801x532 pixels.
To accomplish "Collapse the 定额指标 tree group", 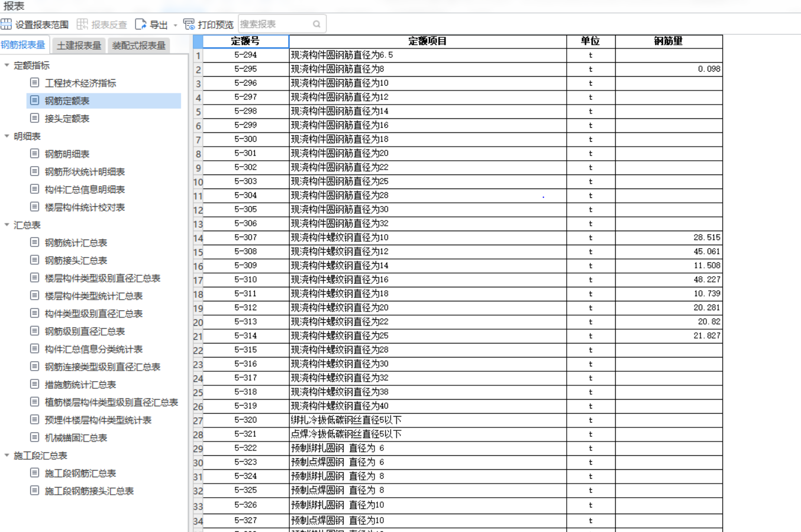I will (x=7, y=66).
